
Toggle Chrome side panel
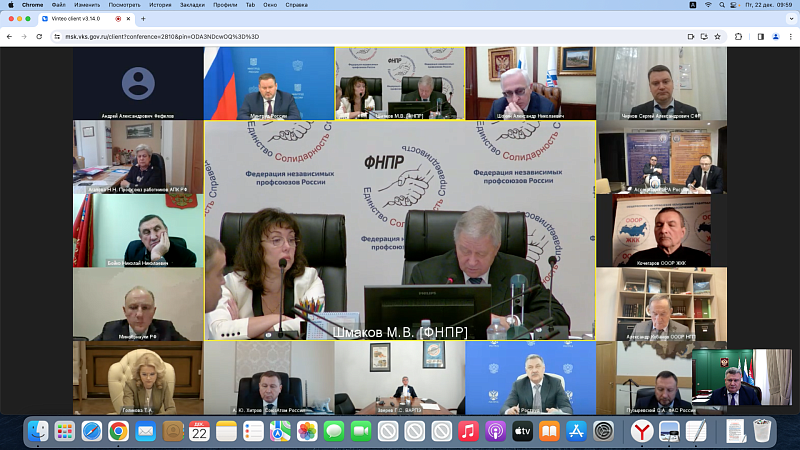point(761,37)
